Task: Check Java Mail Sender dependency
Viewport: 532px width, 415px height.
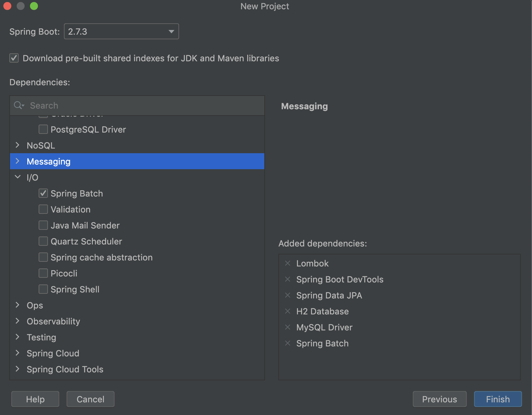Action: point(43,225)
